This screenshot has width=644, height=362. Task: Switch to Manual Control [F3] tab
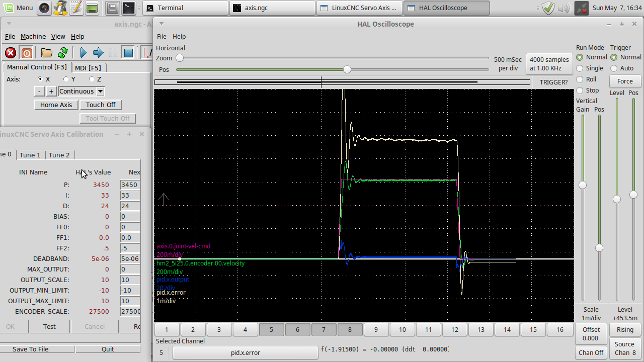click(x=37, y=67)
